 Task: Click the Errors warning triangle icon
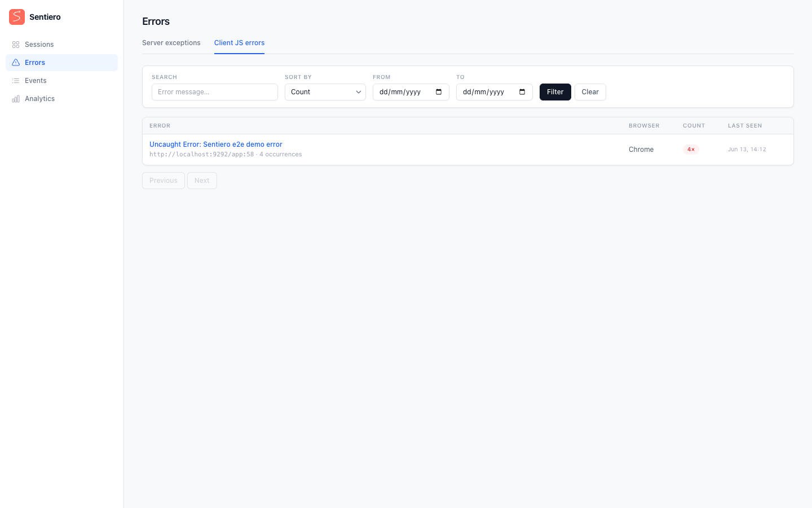click(16, 63)
